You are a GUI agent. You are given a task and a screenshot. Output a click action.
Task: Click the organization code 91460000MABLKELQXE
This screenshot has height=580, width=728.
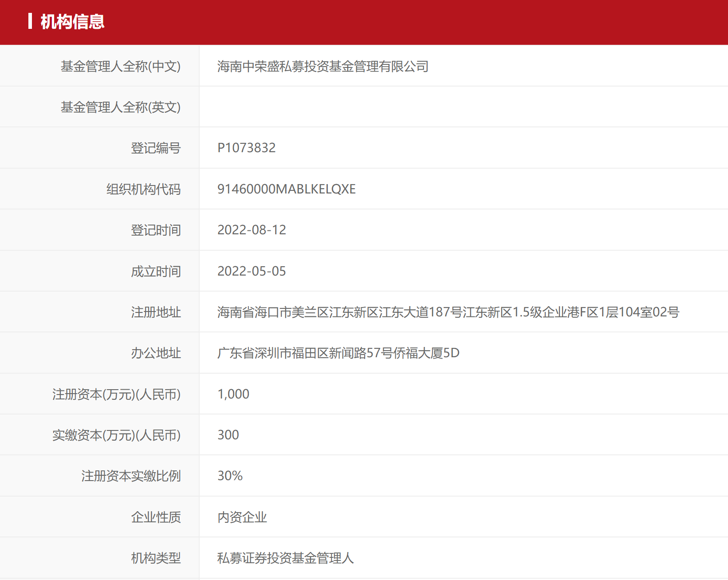pos(286,189)
